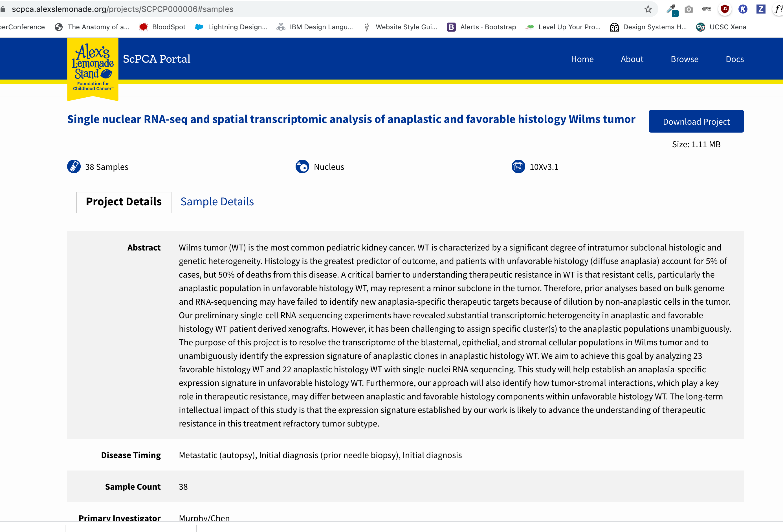Click the padlock icon in the address bar
This screenshot has height=532, width=783.
pyautogui.click(x=3, y=9)
